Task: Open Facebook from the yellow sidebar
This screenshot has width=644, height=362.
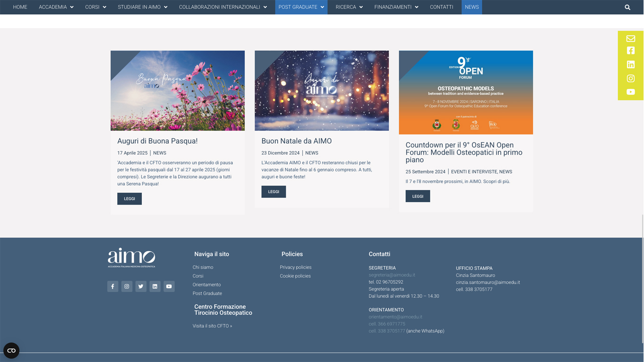Action: 631,50
